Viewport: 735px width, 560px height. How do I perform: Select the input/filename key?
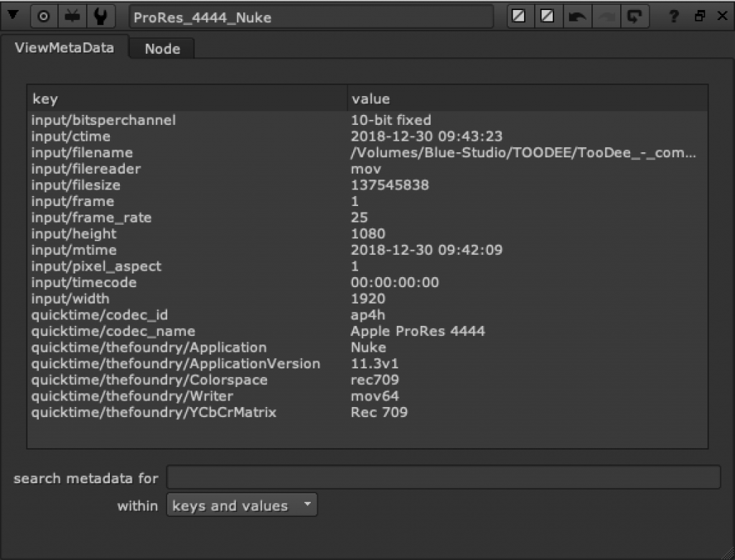pos(82,152)
